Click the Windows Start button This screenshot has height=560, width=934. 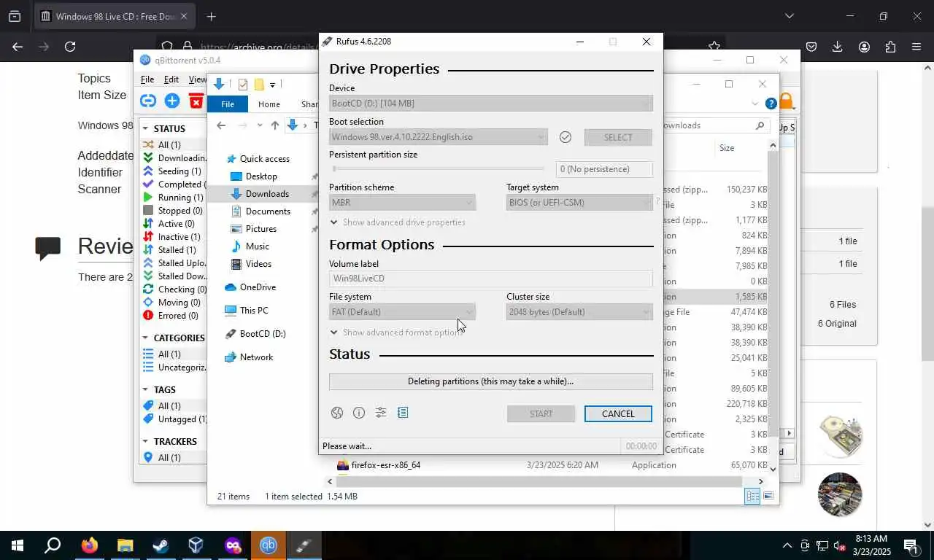click(18, 545)
